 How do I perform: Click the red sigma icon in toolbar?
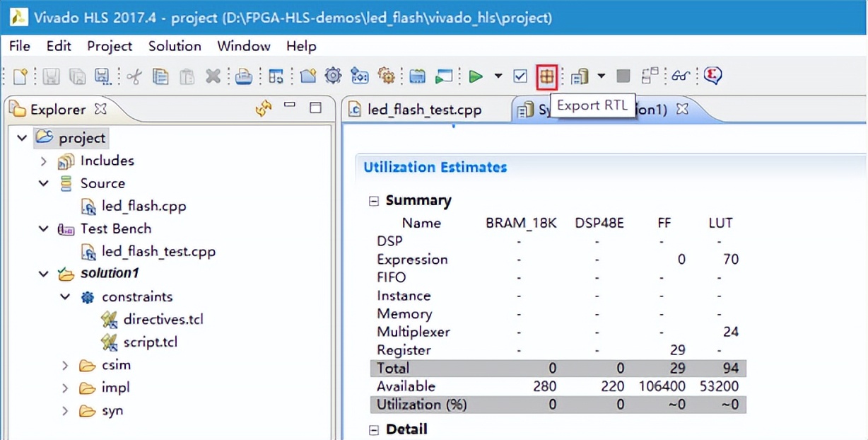point(712,76)
